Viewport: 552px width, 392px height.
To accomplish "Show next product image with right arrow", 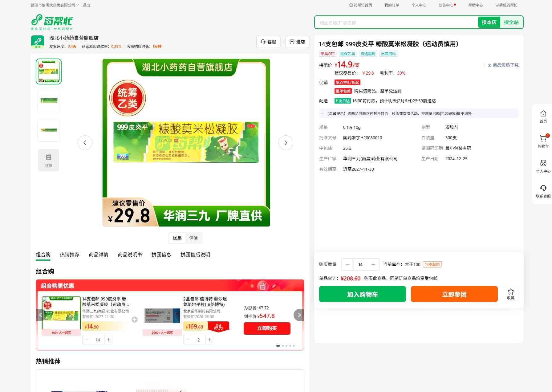I will click(x=286, y=143).
